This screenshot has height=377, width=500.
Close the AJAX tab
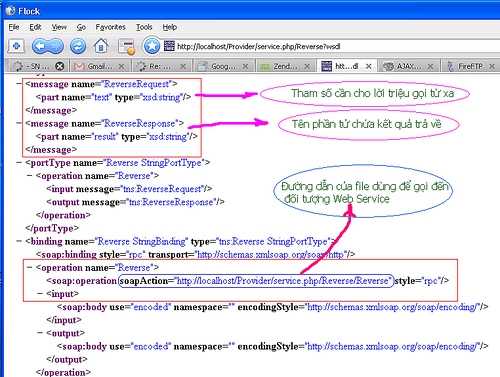point(430,67)
